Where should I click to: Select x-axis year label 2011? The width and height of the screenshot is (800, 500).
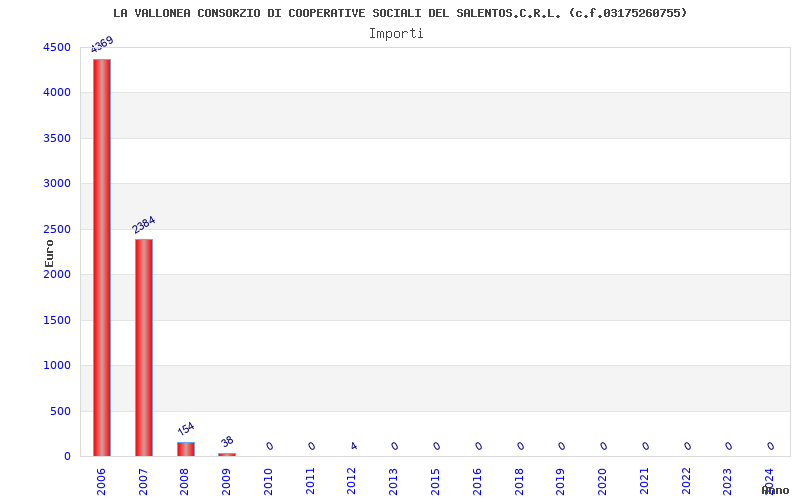pos(310,481)
